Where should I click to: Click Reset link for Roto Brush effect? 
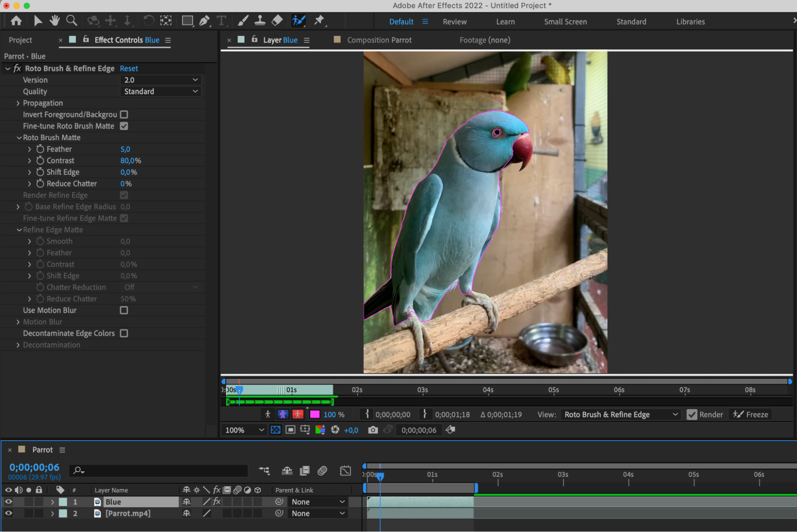(129, 69)
